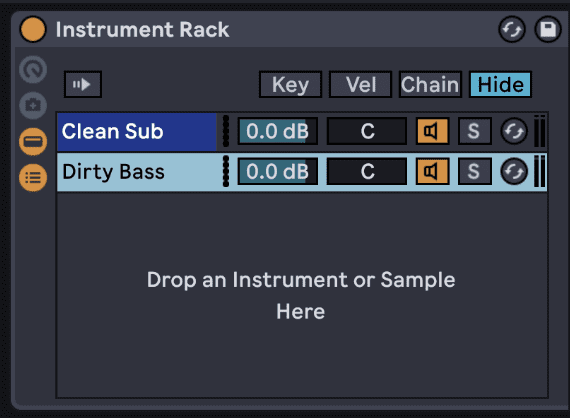Solo the Dirty Bass chain
Image resolution: width=570 pixels, height=418 pixels.
pyautogui.click(x=474, y=172)
